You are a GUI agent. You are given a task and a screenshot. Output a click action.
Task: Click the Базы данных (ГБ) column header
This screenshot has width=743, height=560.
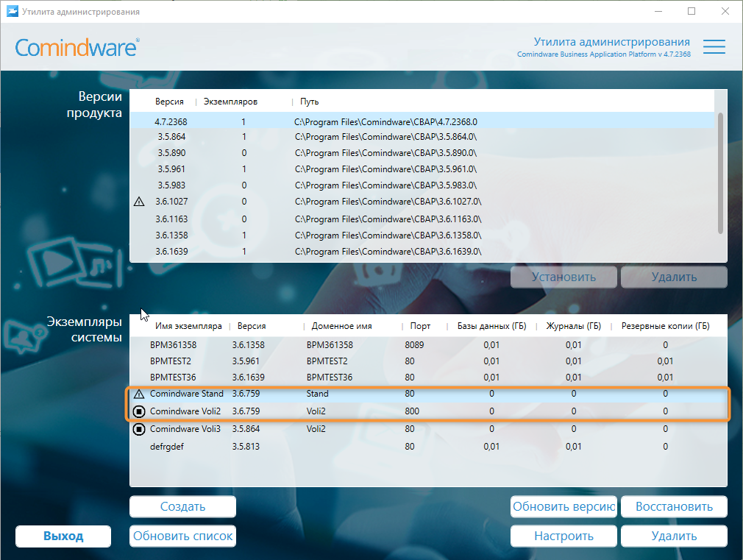click(491, 326)
